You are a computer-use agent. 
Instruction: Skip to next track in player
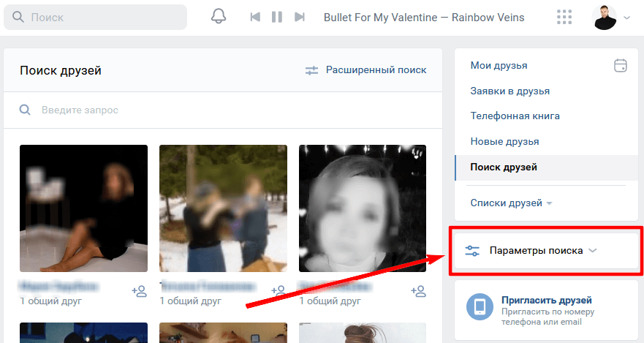point(299,17)
